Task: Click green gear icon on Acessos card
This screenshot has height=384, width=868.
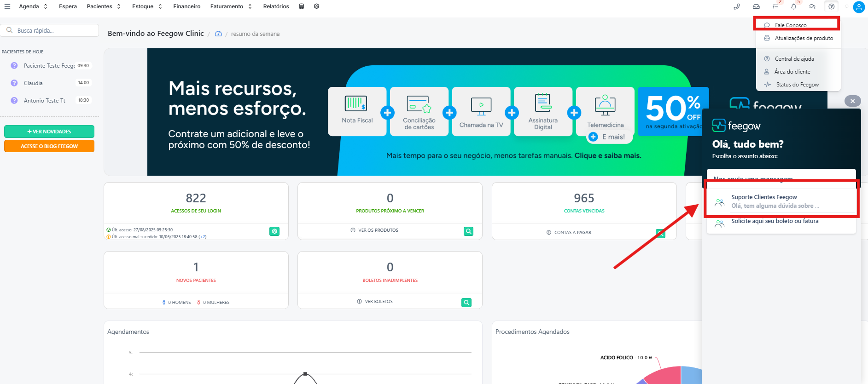Action: click(x=274, y=231)
